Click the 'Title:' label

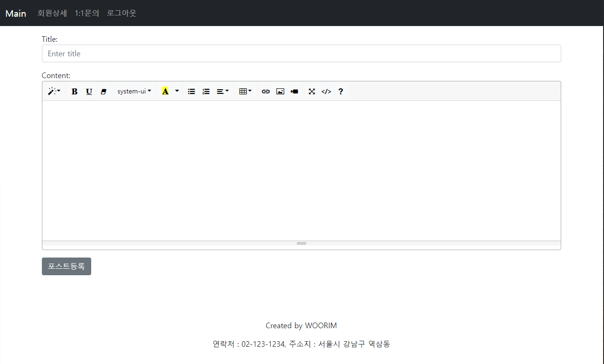(50, 39)
